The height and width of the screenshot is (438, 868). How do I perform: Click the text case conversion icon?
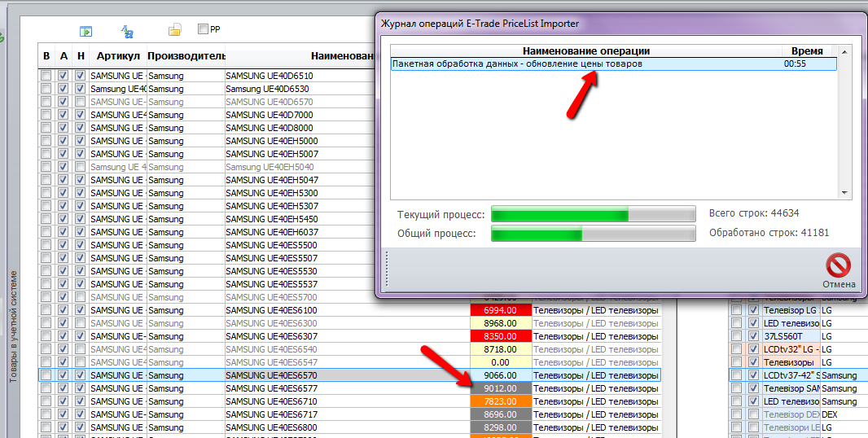pyautogui.click(x=127, y=32)
